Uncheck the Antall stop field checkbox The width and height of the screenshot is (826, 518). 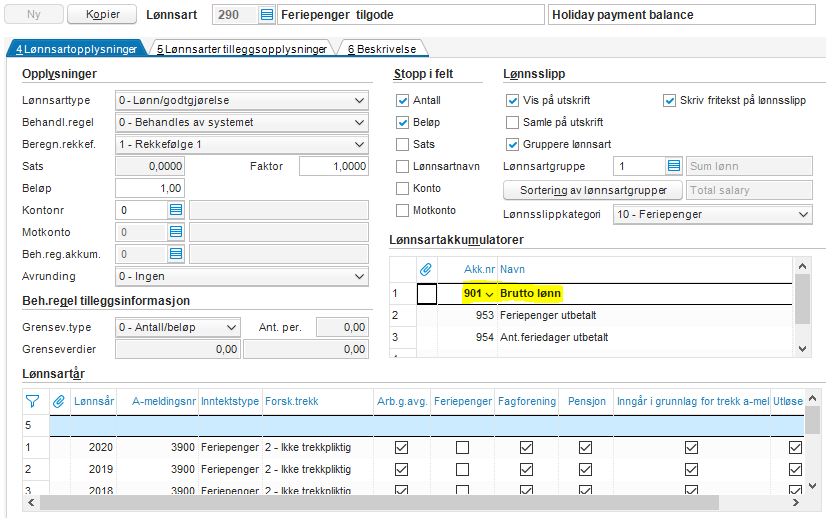tap(403, 100)
